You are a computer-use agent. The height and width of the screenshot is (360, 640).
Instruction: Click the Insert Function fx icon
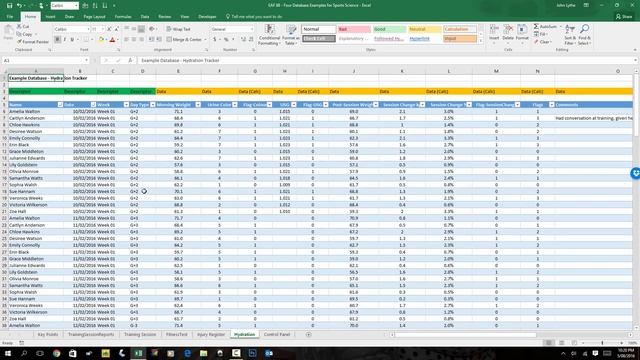coord(130,60)
